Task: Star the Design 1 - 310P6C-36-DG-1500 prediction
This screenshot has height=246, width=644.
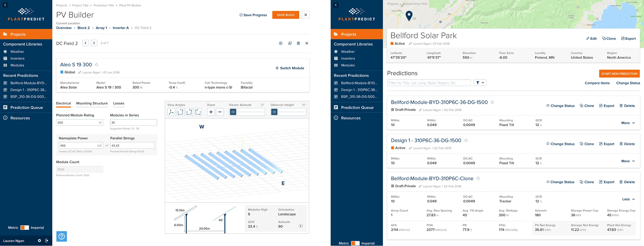Action: pyautogui.click(x=466, y=140)
